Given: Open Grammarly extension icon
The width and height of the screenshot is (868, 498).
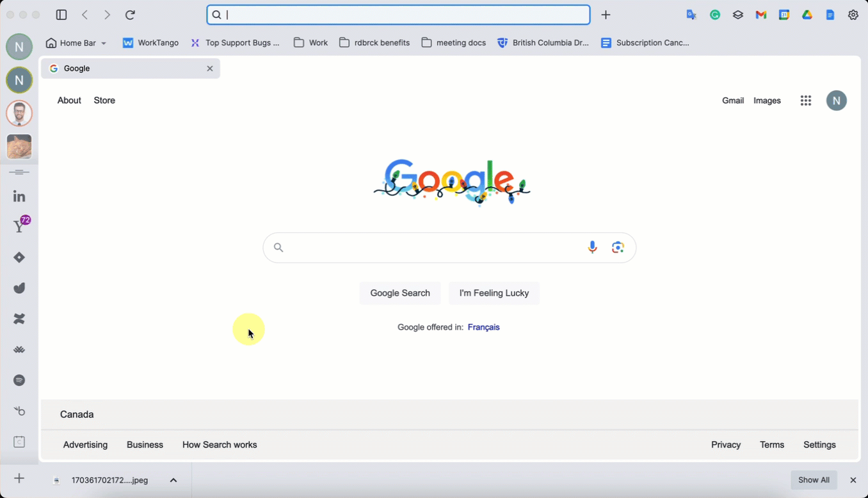Looking at the screenshot, I should coord(715,15).
